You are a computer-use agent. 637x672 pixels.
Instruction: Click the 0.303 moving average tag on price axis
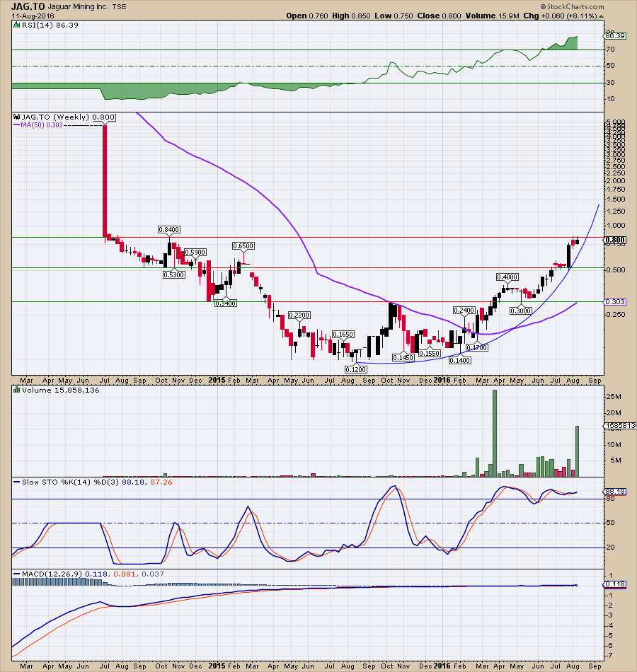coord(615,302)
